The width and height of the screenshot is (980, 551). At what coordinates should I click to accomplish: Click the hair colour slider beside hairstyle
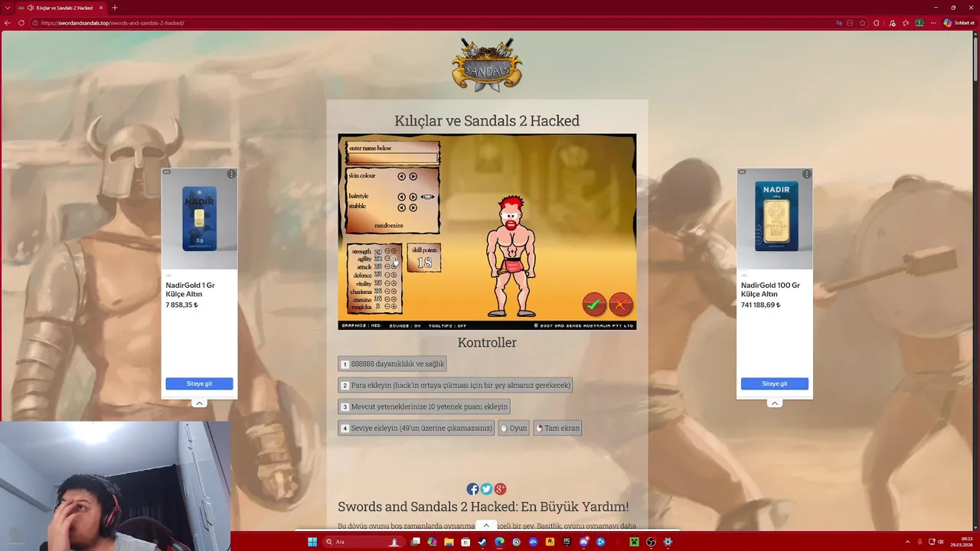(x=427, y=197)
